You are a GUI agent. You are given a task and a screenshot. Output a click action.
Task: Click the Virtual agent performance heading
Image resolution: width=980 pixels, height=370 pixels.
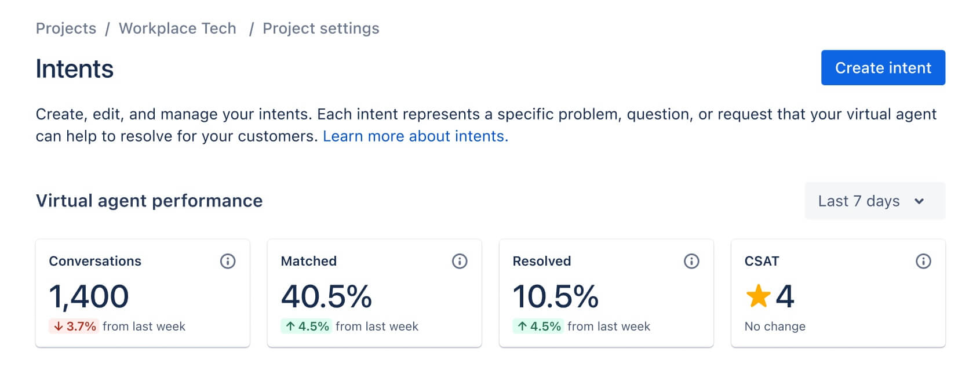click(x=149, y=201)
